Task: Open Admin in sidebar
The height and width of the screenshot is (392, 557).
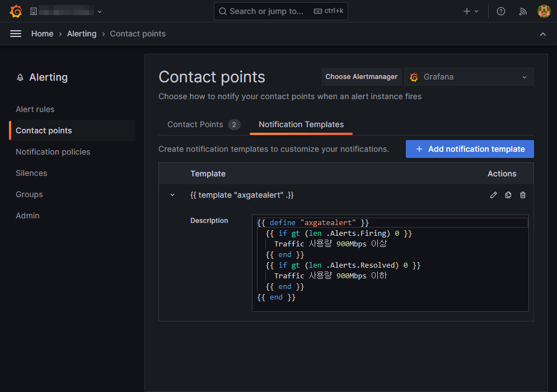Action: point(27,216)
